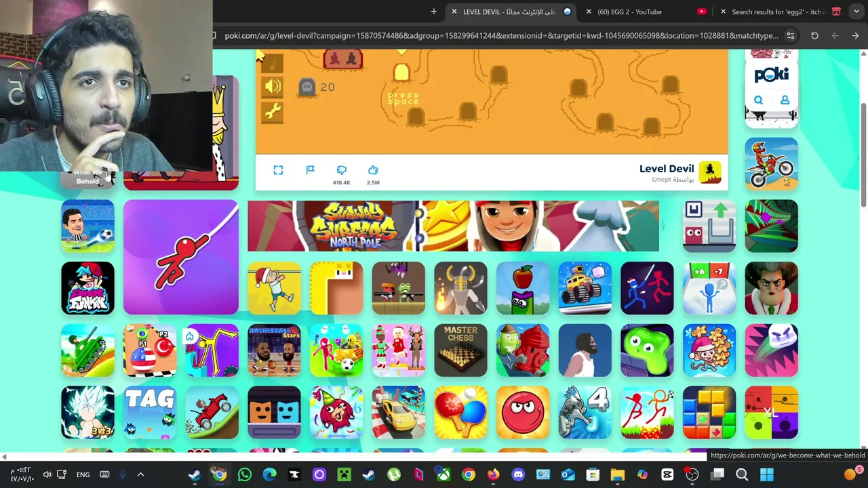The width and height of the screenshot is (868, 488).
Task: Open Discord from the taskbar
Action: pos(518,474)
